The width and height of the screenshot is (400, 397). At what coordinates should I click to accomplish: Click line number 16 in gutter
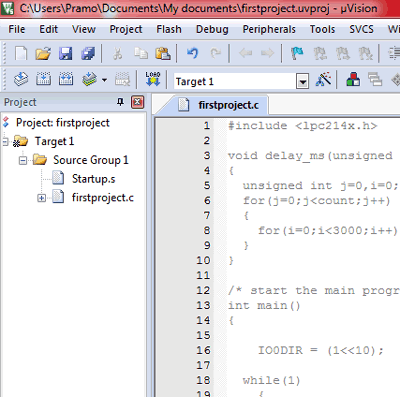(x=204, y=350)
